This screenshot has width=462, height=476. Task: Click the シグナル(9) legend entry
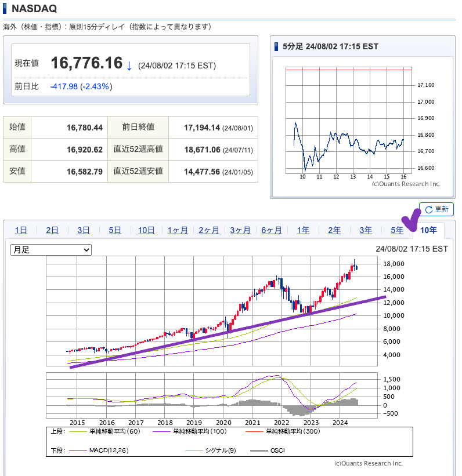(210, 450)
